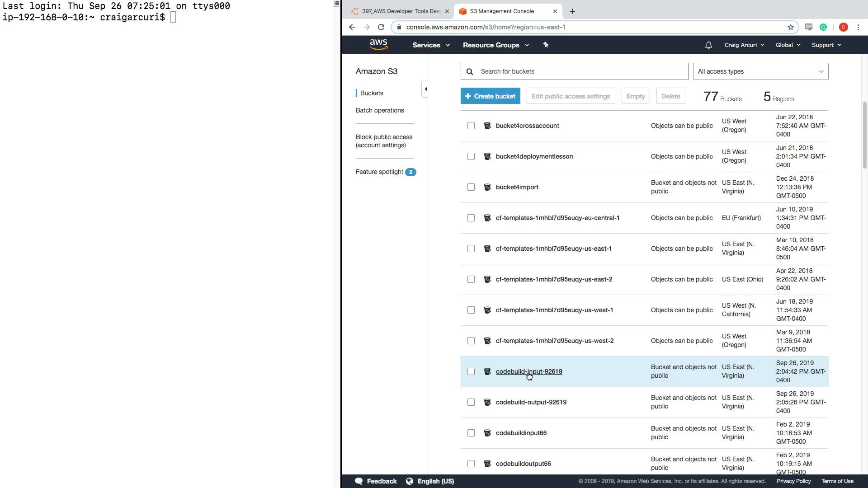Expand the Services dropdown menu

tap(431, 45)
